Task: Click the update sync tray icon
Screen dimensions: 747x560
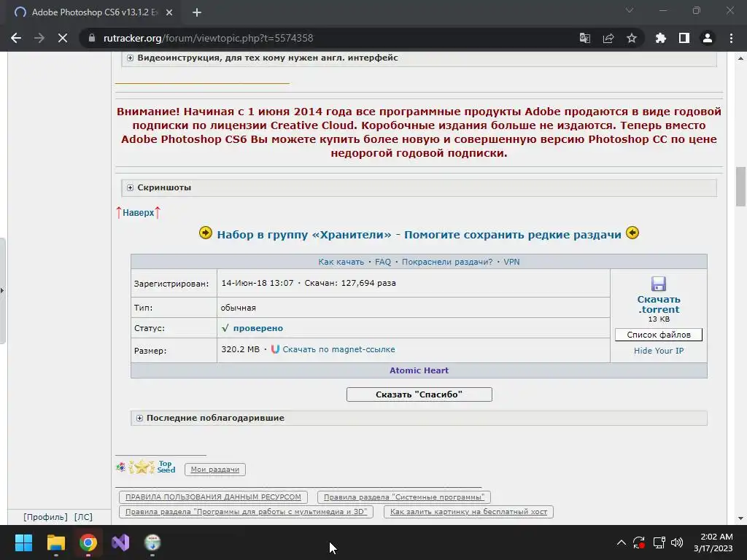Action: point(639,542)
